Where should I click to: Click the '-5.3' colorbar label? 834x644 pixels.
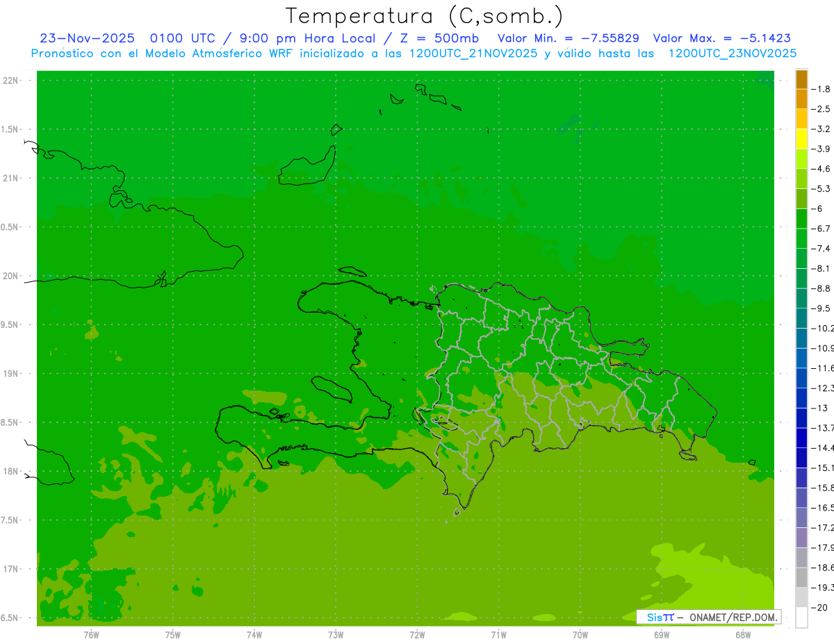pyautogui.click(x=821, y=188)
